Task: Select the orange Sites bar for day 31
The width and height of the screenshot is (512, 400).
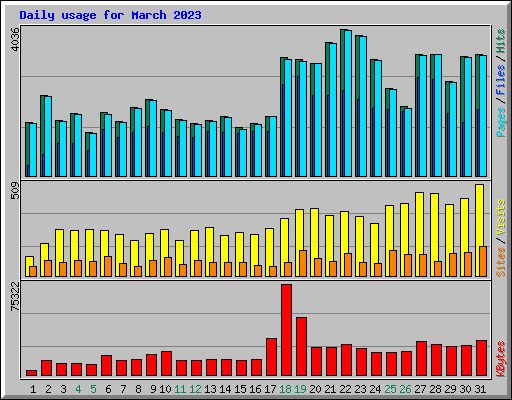Action: [483, 261]
